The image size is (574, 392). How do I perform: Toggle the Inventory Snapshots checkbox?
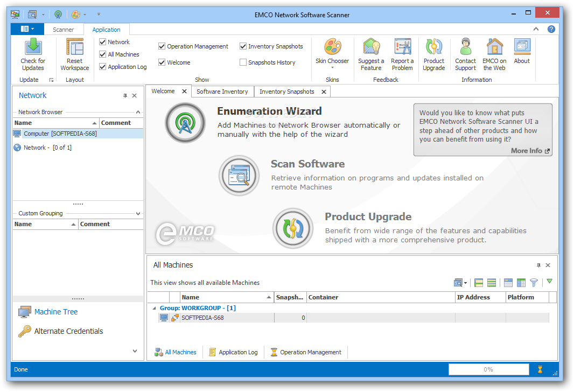[x=243, y=46]
